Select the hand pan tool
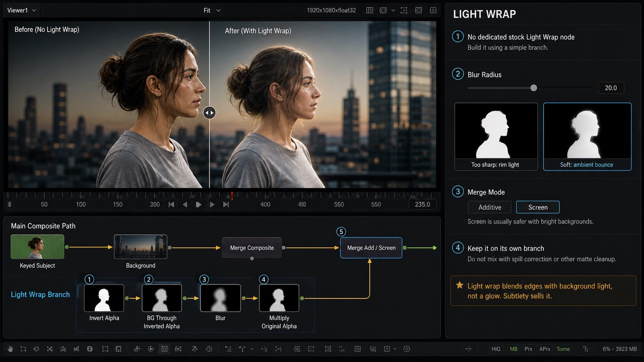Image resolution: width=644 pixels, height=362 pixels. tap(10, 349)
